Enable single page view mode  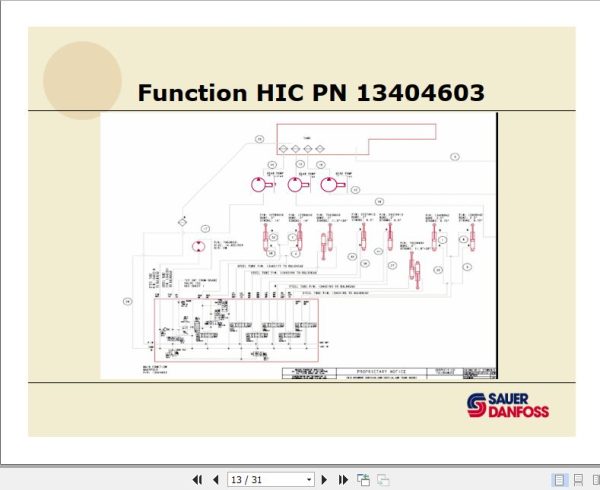pyautogui.click(x=559, y=480)
